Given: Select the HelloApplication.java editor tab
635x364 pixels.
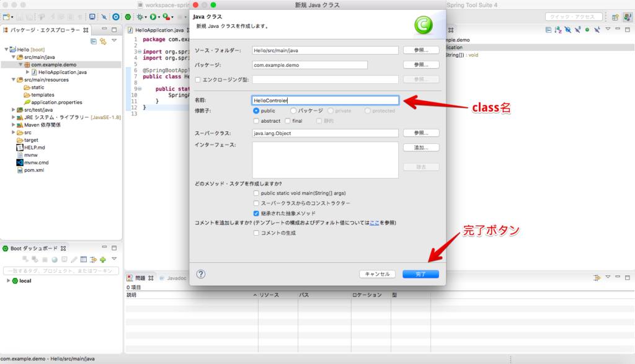Looking at the screenshot, I should pyautogui.click(x=158, y=29).
